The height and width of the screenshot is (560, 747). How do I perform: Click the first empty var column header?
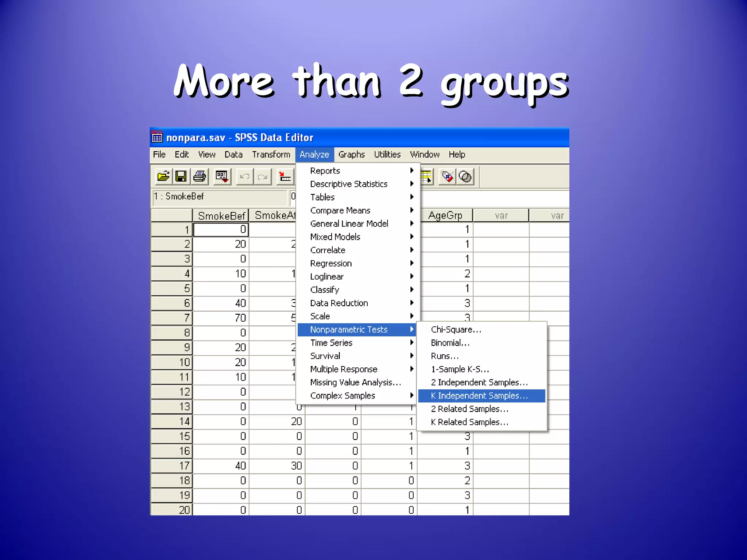[x=501, y=215]
